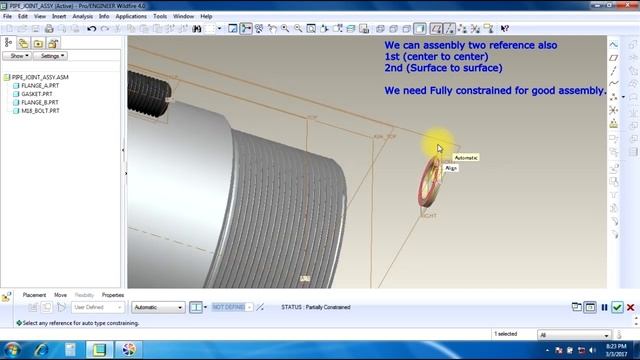
Task: Open the All selection filter dropdown
Action: pos(574,335)
